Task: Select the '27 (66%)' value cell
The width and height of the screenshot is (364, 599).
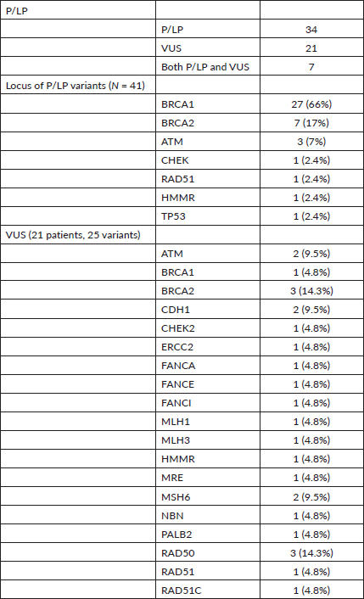Action: 311,104
